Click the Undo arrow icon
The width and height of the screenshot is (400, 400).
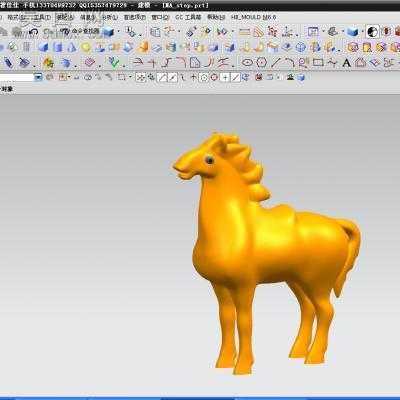(x=33, y=32)
